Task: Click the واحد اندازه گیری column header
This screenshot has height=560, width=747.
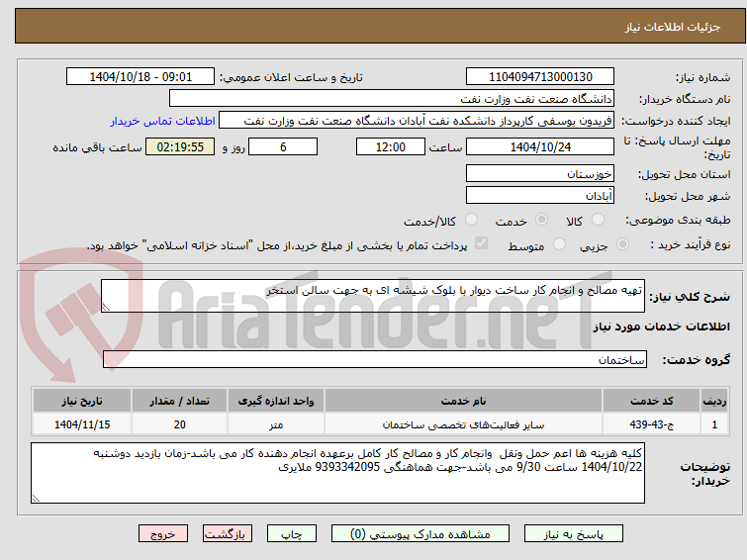Action: [276, 401]
